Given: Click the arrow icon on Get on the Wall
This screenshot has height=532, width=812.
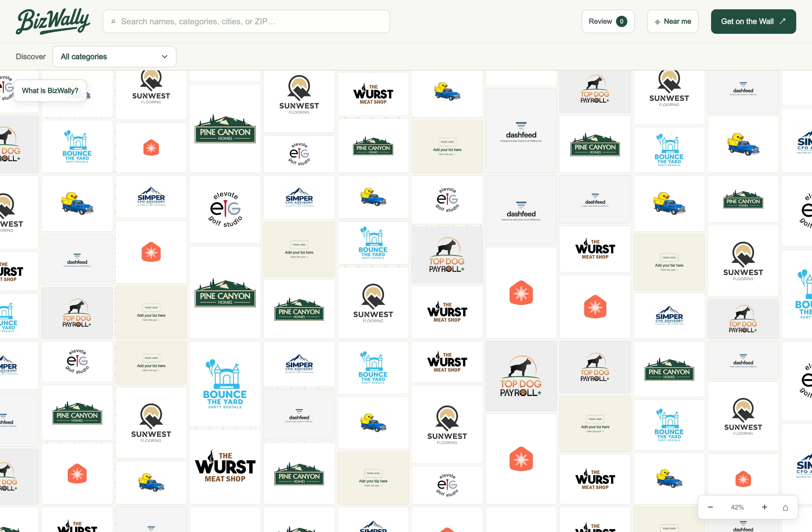Looking at the screenshot, I should tap(783, 21).
